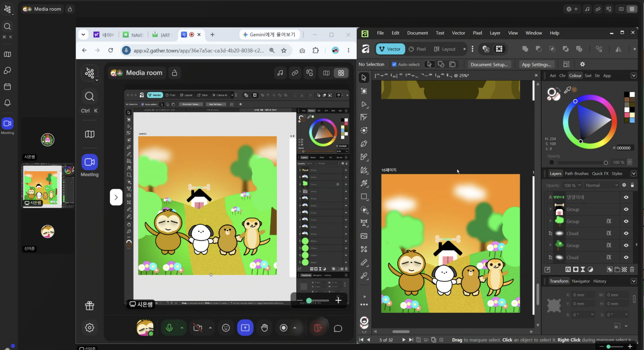Select the Move tool in Affinity toolbar
This screenshot has height=350, width=644.
(364, 78)
